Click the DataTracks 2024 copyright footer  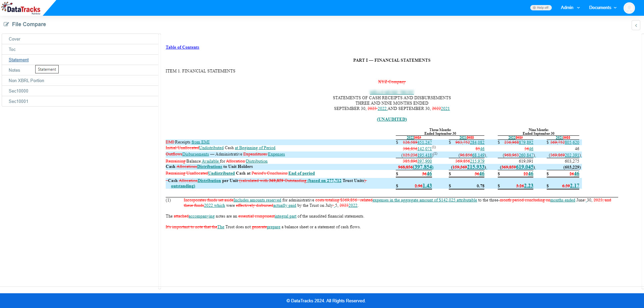click(326, 301)
